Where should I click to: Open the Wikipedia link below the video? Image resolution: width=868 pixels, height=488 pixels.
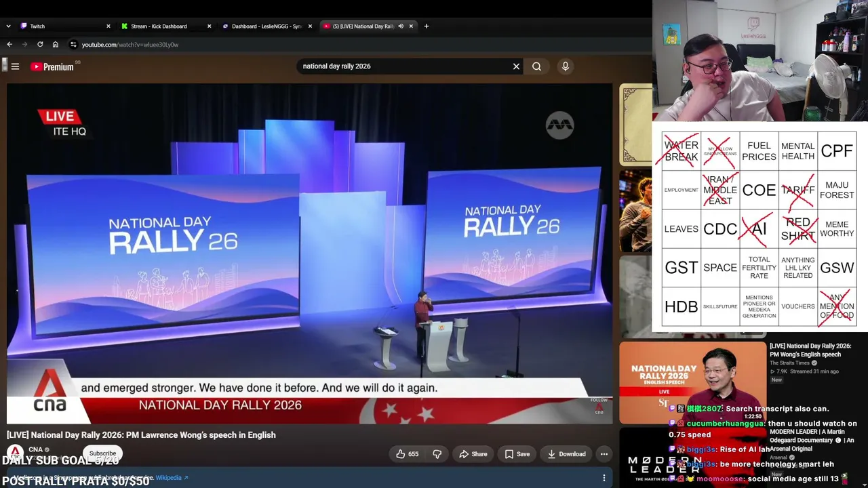tap(172, 478)
